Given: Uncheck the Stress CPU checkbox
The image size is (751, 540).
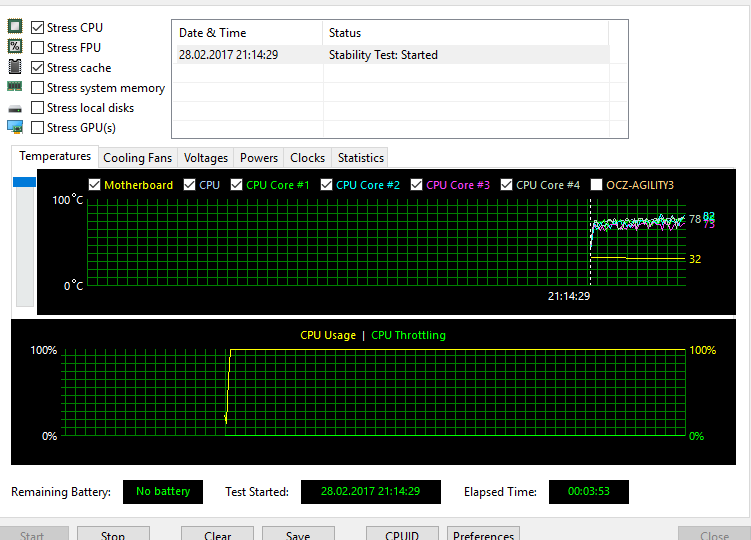Looking at the screenshot, I should coord(37,28).
